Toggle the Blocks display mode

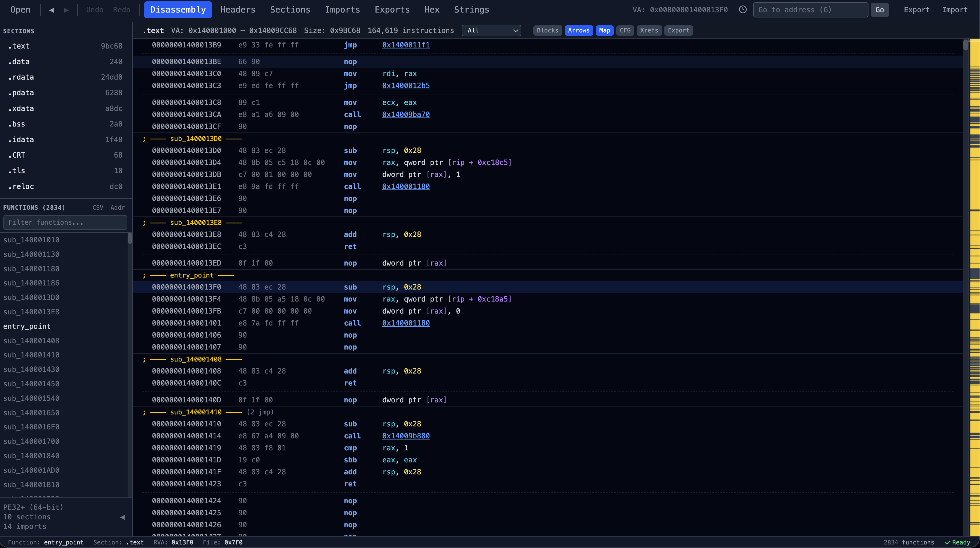[548, 31]
